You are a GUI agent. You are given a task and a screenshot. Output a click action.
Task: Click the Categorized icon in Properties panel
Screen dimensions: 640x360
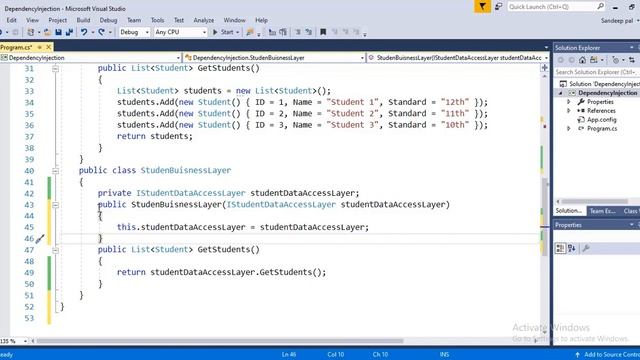point(560,248)
